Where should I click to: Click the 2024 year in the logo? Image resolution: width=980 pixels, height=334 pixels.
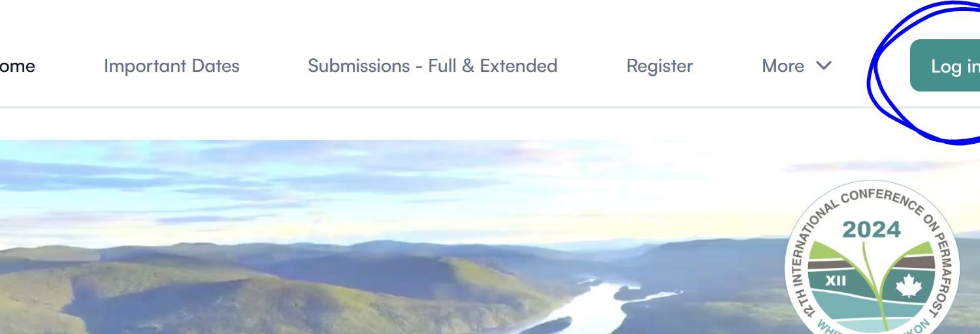click(x=872, y=229)
